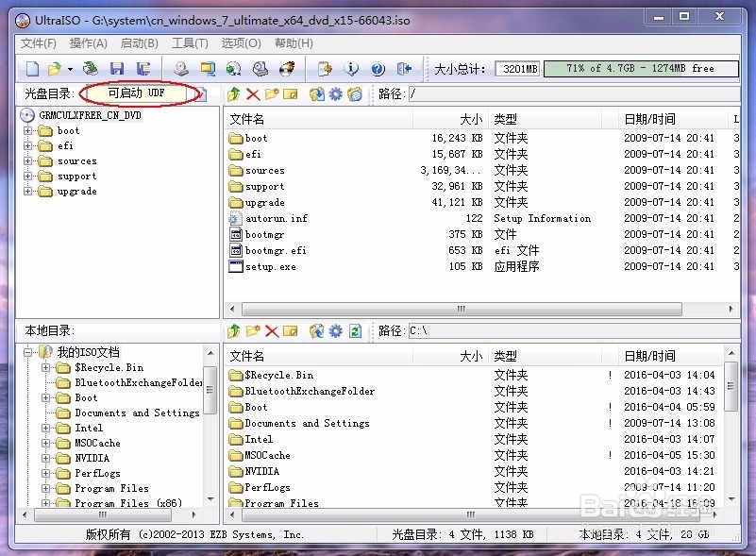Screen dimensions: 756x556
Task: Expand the efi folder in disc tree
Action: (28, 145)
